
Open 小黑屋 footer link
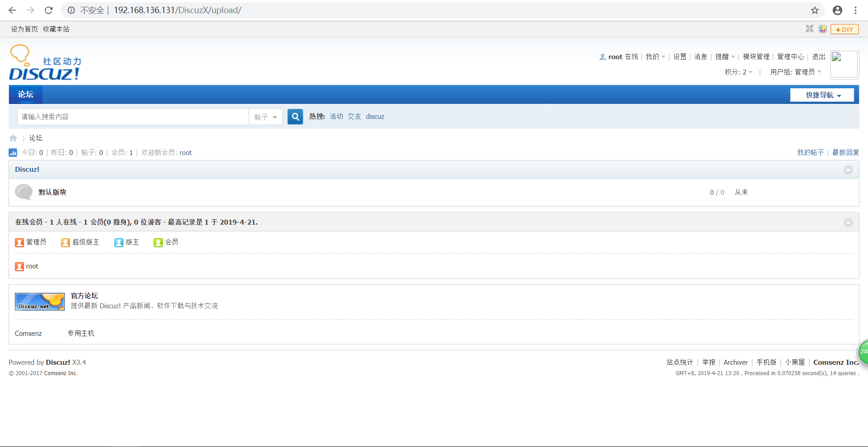[795, 362]
